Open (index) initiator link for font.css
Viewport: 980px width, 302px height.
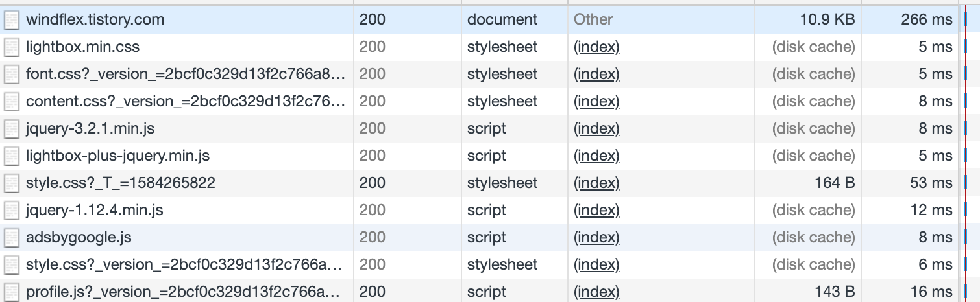[x=596, y=75]
